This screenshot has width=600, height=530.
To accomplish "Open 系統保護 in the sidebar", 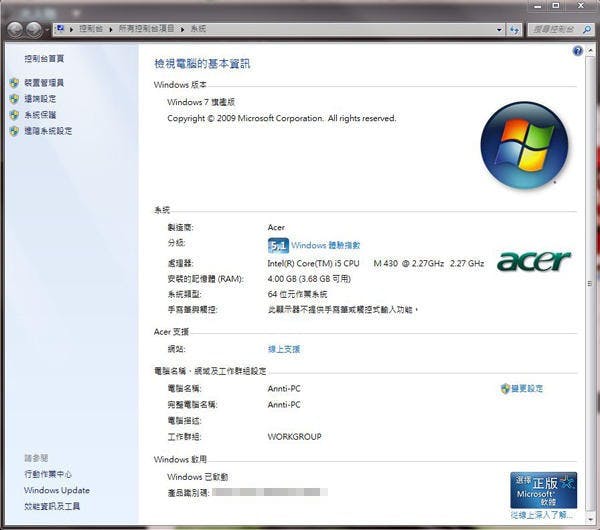I will [x=40, y=115].
